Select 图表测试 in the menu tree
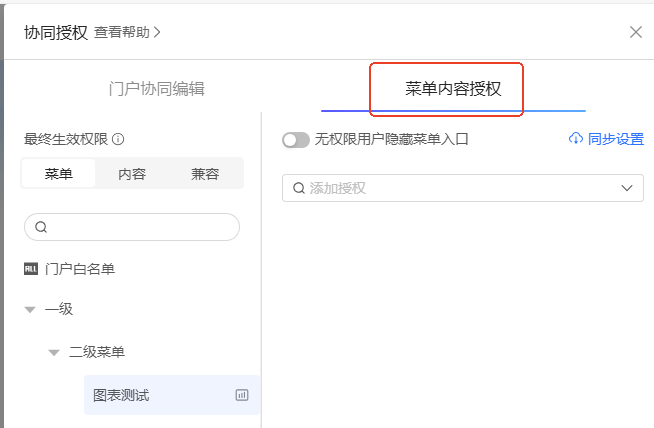654x428 pixels. tap(121, 395)
